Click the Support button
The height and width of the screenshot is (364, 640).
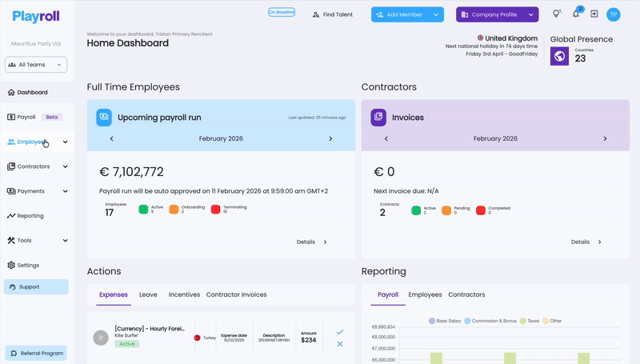point(36,287)
